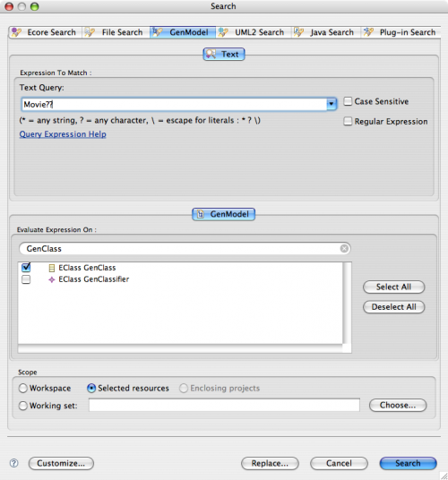Uncheck the EClass GenClass checkbox

point(26,267)
